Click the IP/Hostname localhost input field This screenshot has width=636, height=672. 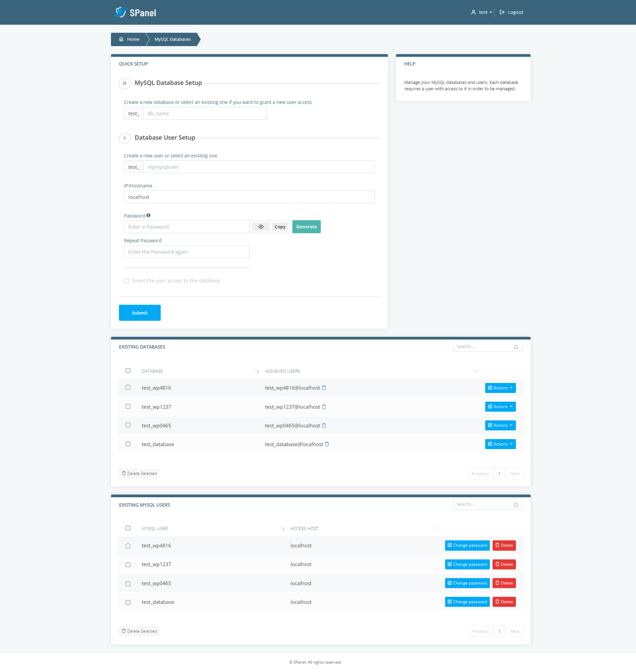(x=249, y=197)
